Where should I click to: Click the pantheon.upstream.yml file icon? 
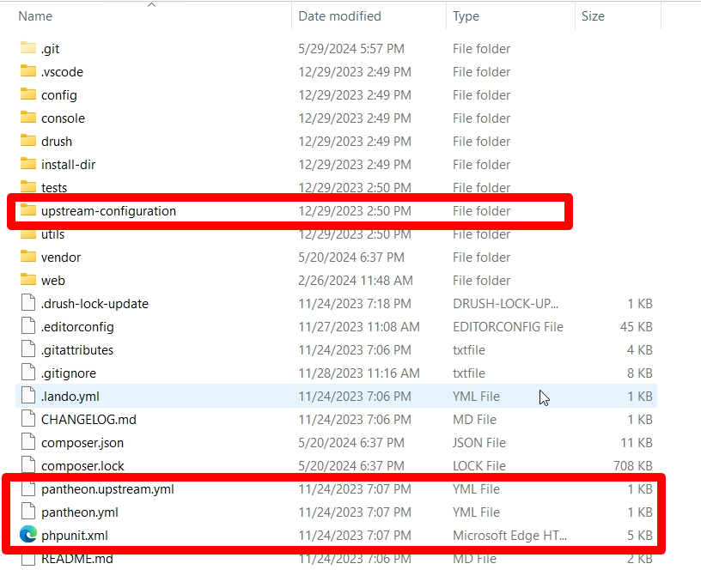pos(28,488)
